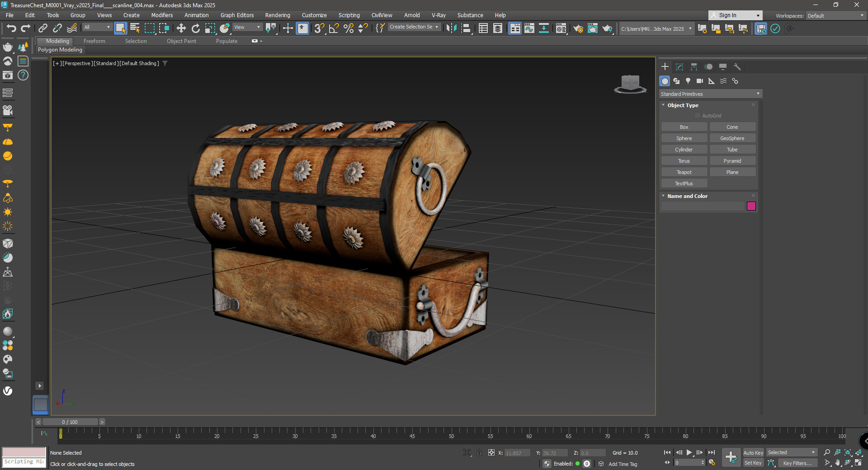
Task: Select the Select and Rotate tool
Action: click(x=195, y=28)
